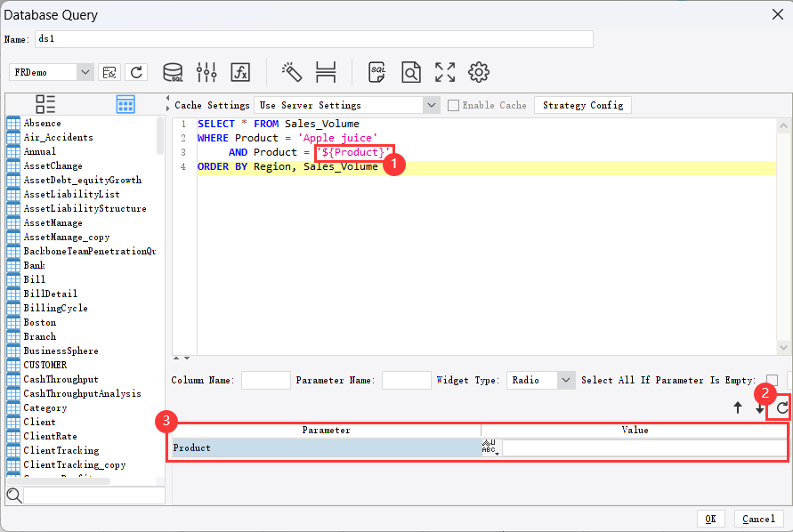Expand the left table panel right arrow
Screen dimensions: 793x532
click(168, 109)
